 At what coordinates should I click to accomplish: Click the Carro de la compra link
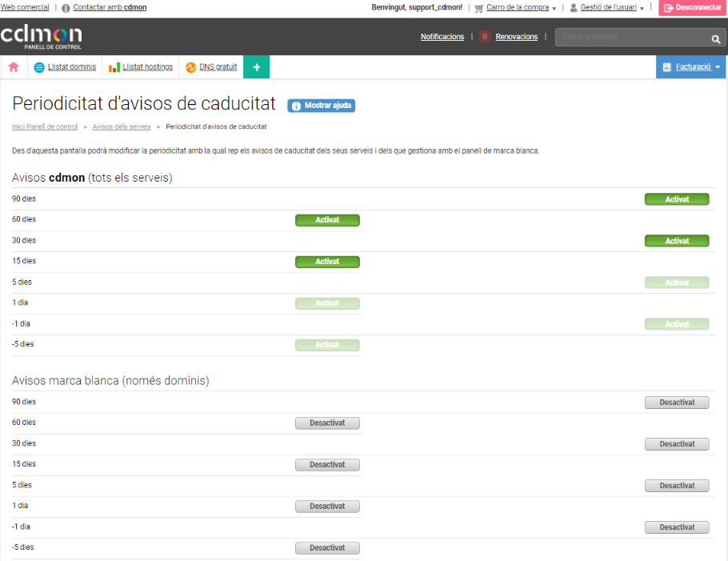(x=518, y=7)
